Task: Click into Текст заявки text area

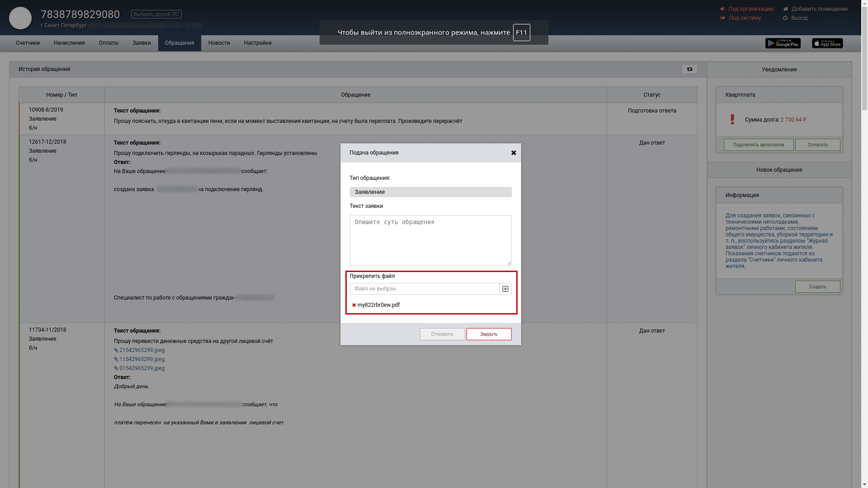Action: click(x=430, y=240)
